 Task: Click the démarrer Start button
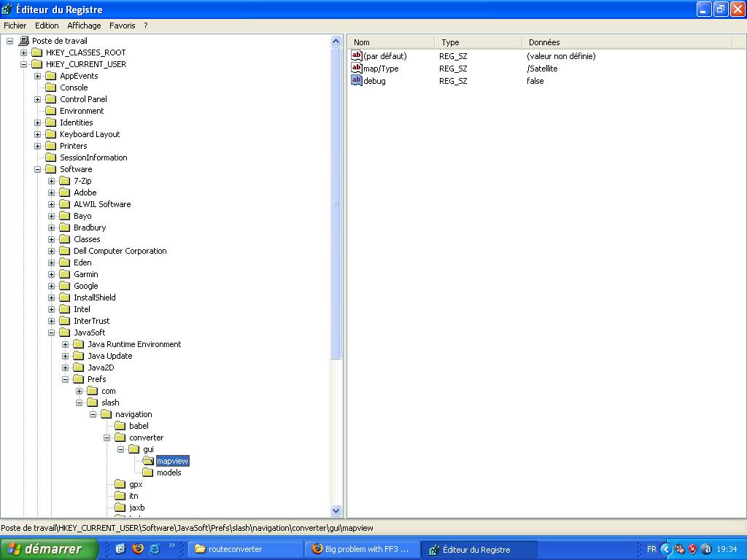50,549
